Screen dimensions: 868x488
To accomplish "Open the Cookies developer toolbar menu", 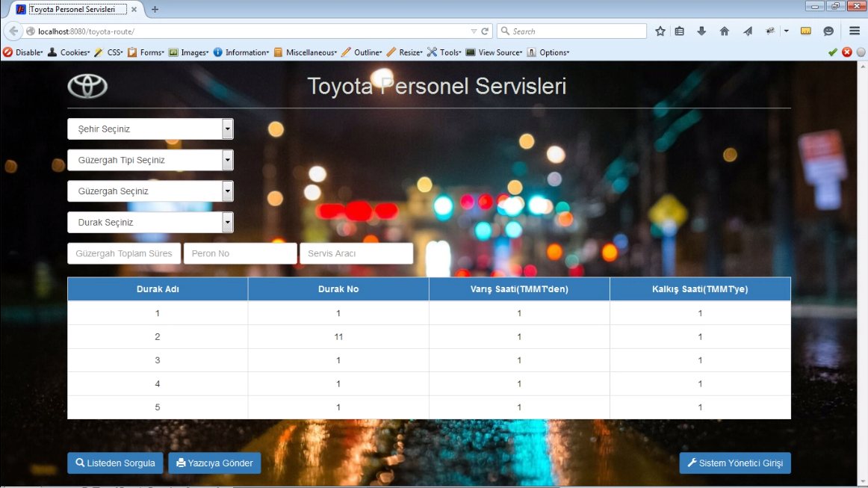I will click(69, 52).
